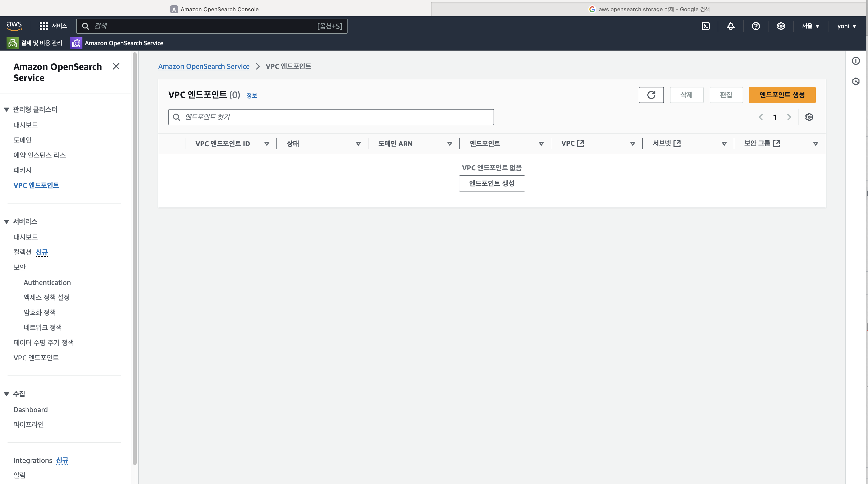Switch to Google 검색 browser tab
868x484 pixels.
[x=649, y=9]
